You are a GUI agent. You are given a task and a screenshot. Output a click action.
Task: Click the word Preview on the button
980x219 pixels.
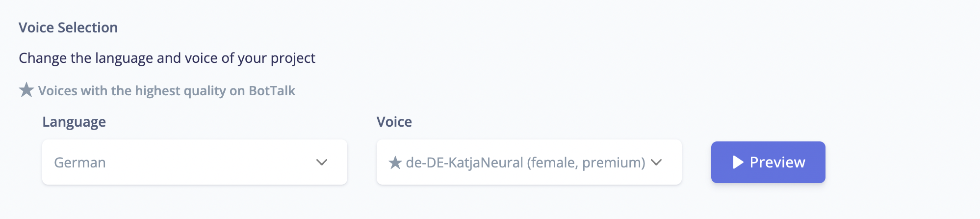tap(777, 163)
